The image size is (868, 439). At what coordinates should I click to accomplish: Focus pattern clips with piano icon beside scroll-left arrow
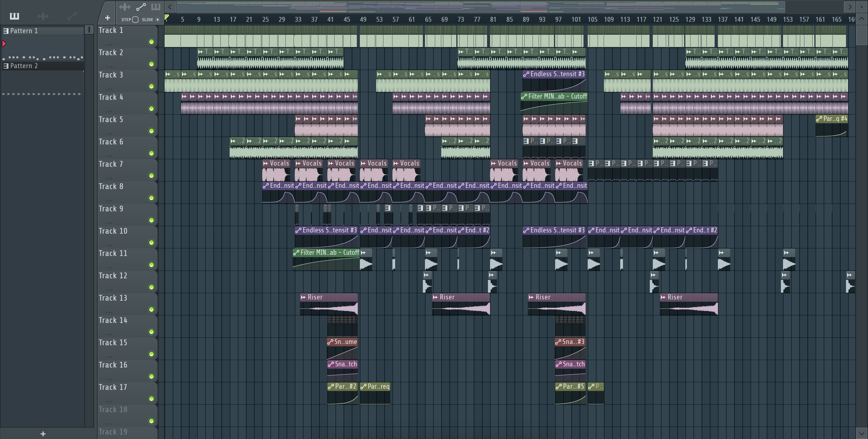(156, 7)
